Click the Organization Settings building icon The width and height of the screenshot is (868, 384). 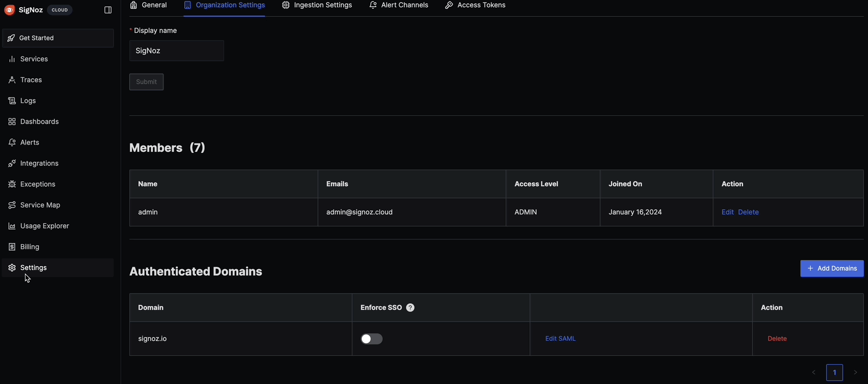point(188,5)
